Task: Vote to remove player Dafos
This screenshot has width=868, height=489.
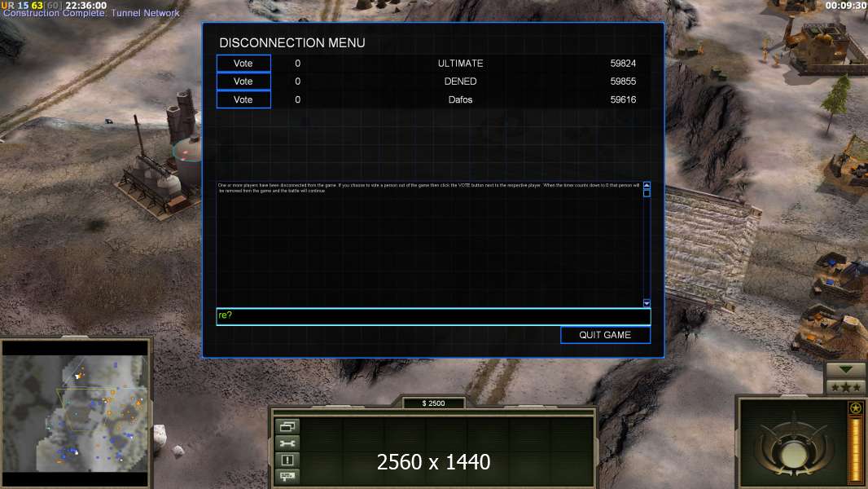Action: pyautogui.click(x=243, y=99)
